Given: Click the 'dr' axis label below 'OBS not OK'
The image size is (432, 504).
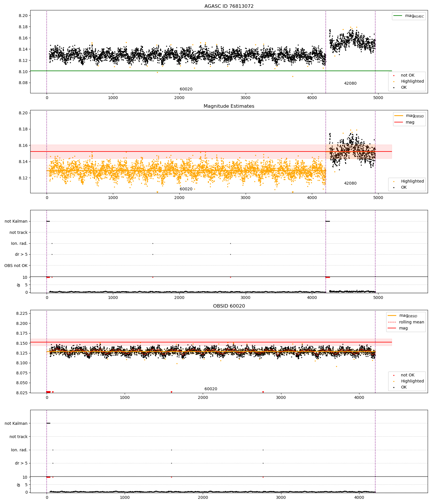Looking at the screenshot, I should pyautogui.click(x=19, y=285).
